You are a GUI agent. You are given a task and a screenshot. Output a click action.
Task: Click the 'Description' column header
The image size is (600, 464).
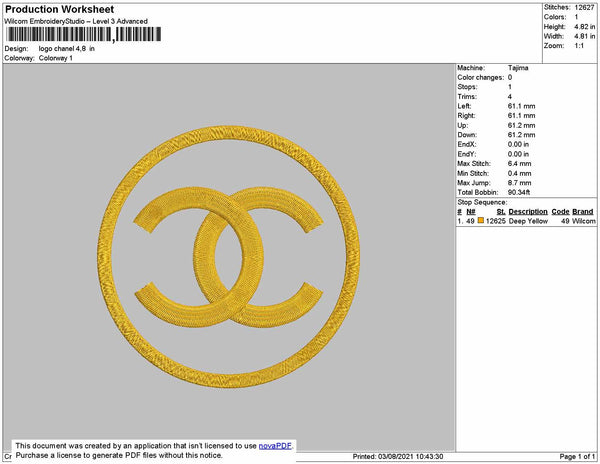(528, 212)
